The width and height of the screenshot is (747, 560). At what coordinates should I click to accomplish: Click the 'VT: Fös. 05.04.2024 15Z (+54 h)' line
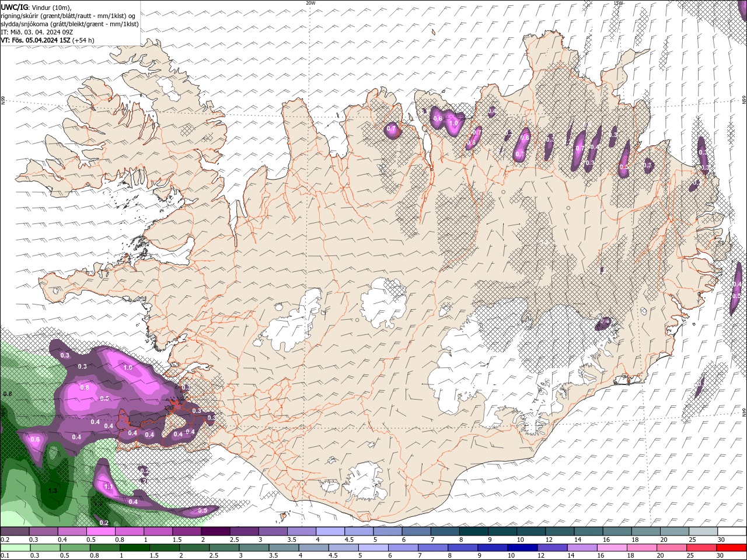(x=47, y=40)
